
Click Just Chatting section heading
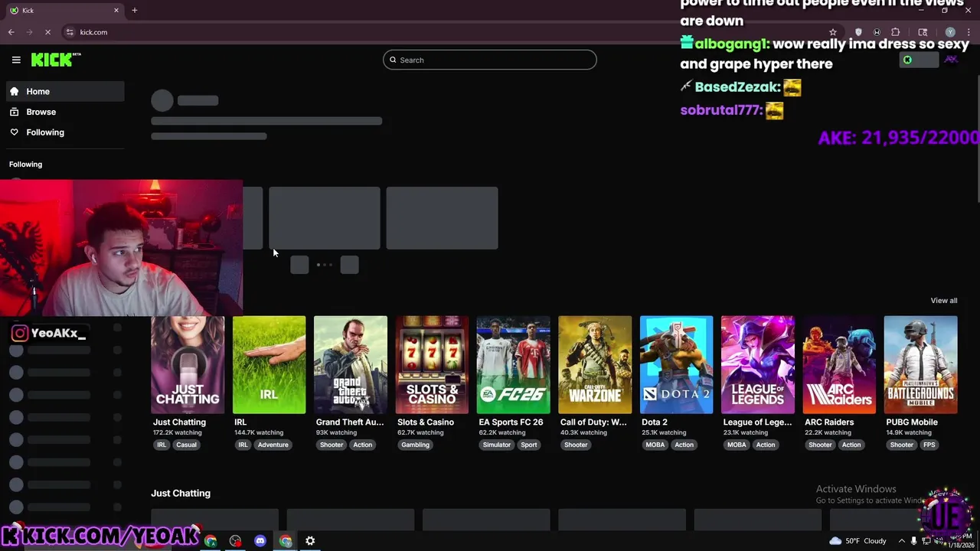[181, 494]
